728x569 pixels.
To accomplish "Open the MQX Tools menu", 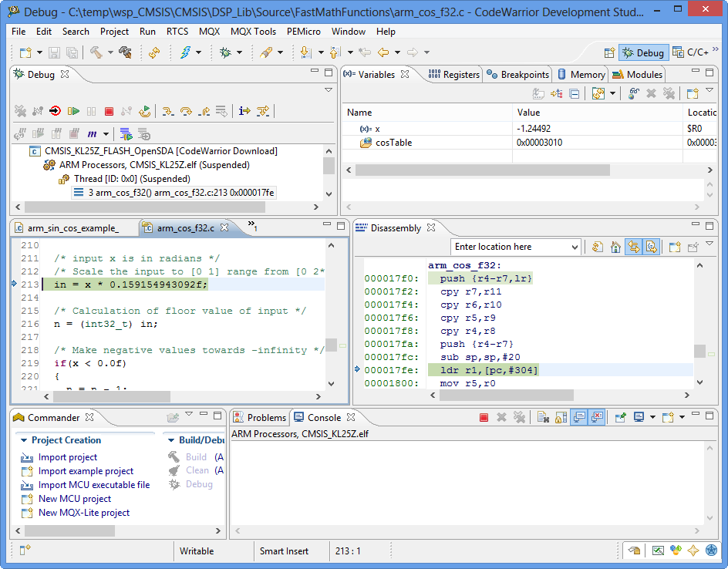I will coord(253,32).
